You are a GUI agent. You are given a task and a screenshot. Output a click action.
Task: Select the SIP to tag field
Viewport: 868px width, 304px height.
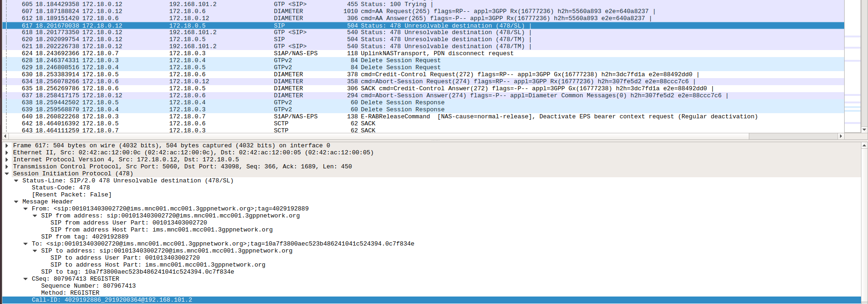pyautogui.click(x=137, y=272)
